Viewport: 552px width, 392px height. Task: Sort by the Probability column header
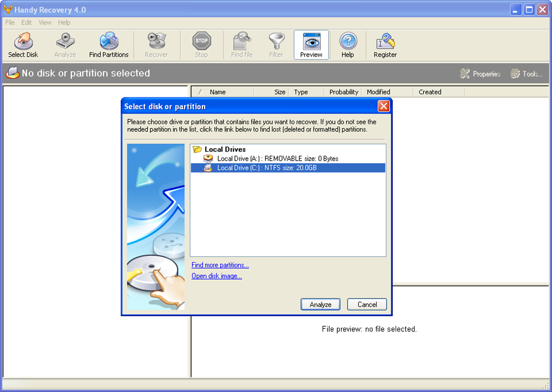click(343, 92)
